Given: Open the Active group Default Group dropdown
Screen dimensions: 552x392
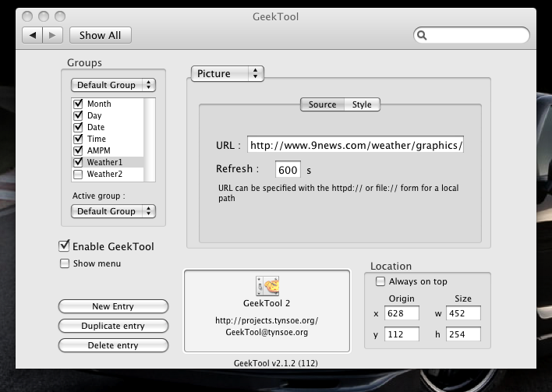Looking at the screenshot, I should pyautogui.click(x=113, y=211).
